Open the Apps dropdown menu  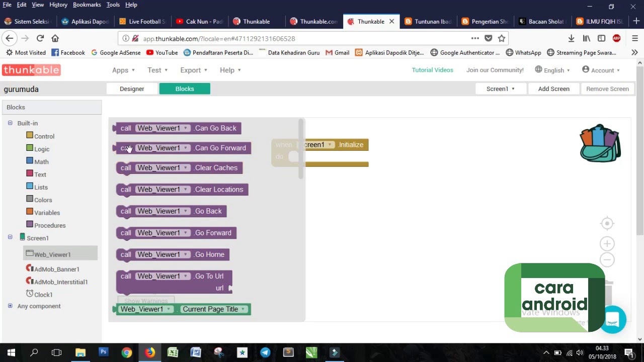point(123,70)
